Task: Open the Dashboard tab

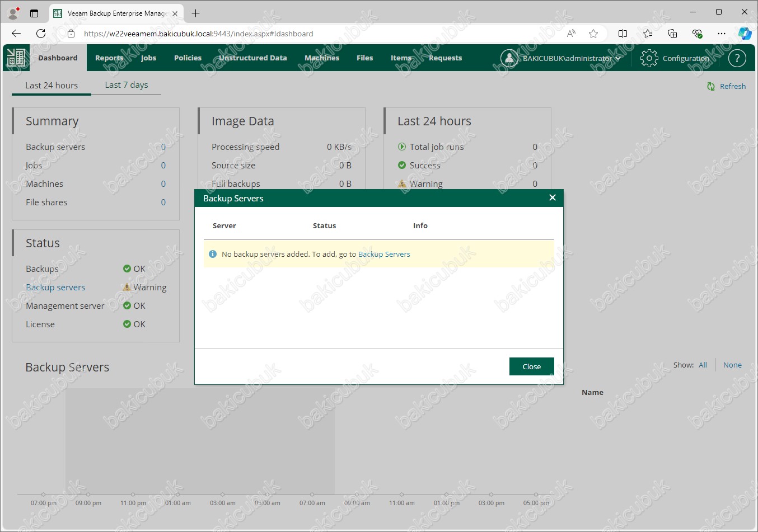Action: (x=58, y=58)
